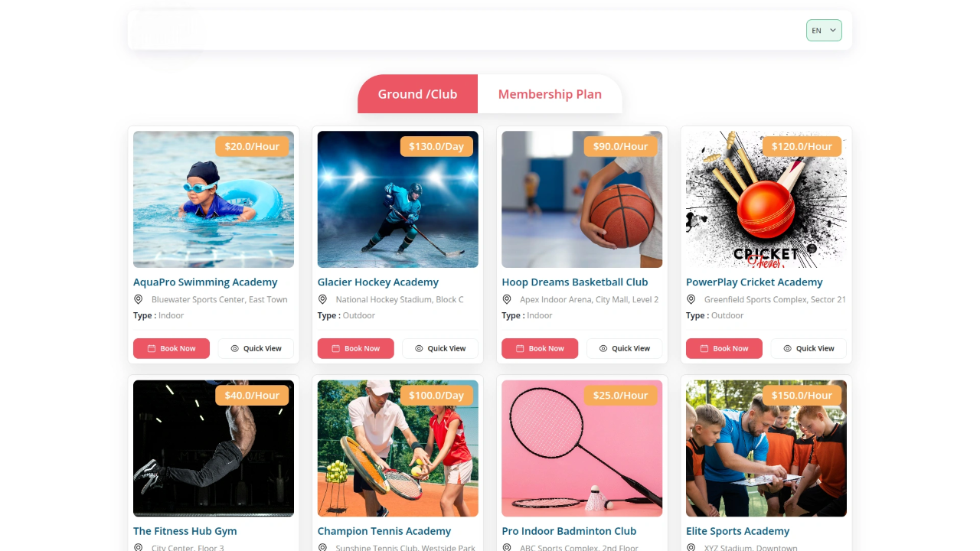980x551 pixels.
Task: Click calendar icon in Glacier Hockey Book Now
Action: click(336, 348)
